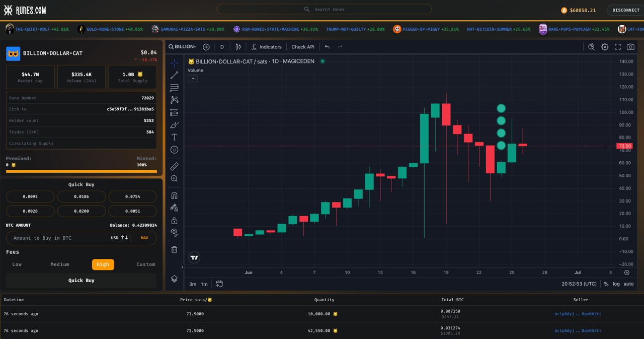
Task: Collapse the Volume indicator legend chevron
Action: 193,79
